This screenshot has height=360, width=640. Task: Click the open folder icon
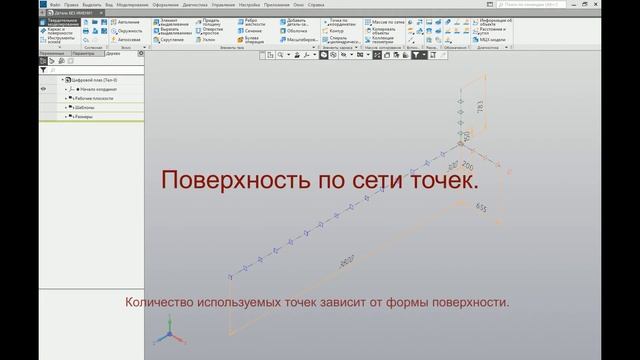pyautogui.click(x=95, y=22)
